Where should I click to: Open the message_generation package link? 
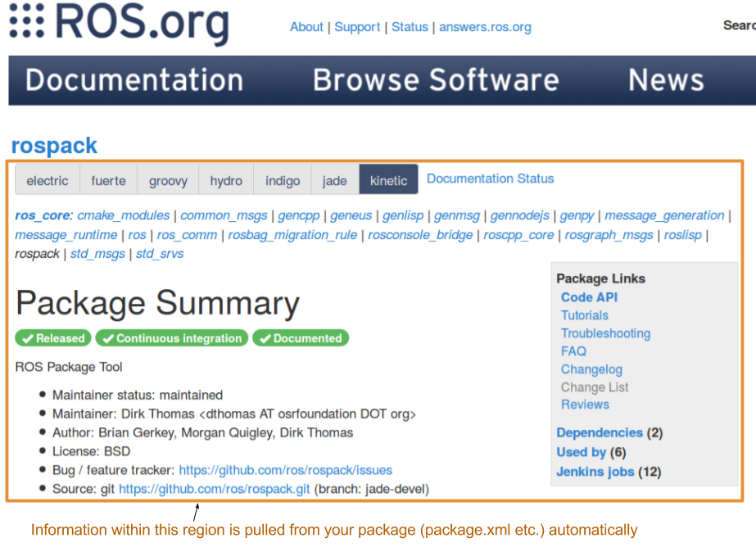click(664, 215)
